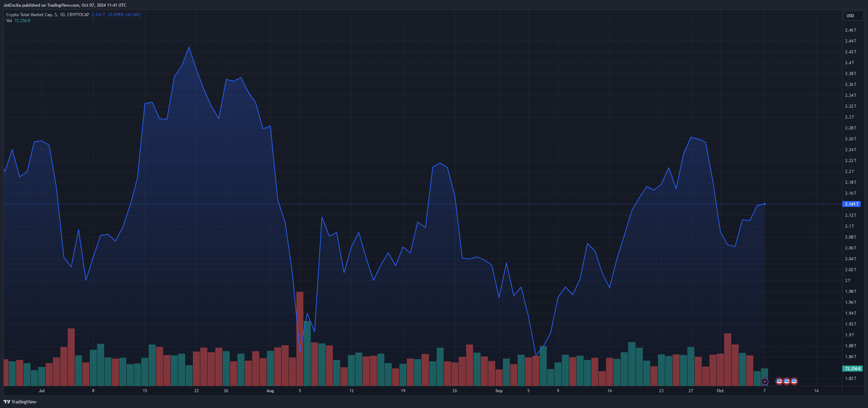Click the 'Oct' label on time axis

point(720,391)
